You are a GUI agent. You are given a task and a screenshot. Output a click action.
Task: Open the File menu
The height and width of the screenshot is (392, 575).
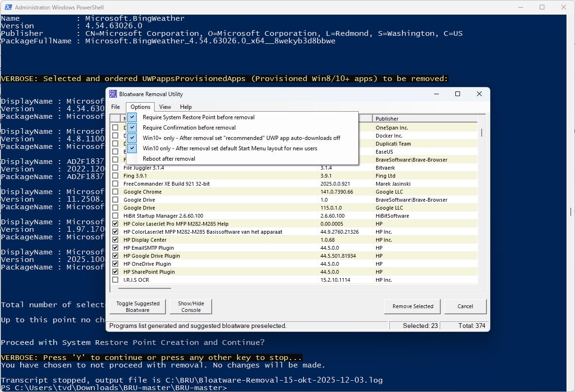tap(115, 107)
